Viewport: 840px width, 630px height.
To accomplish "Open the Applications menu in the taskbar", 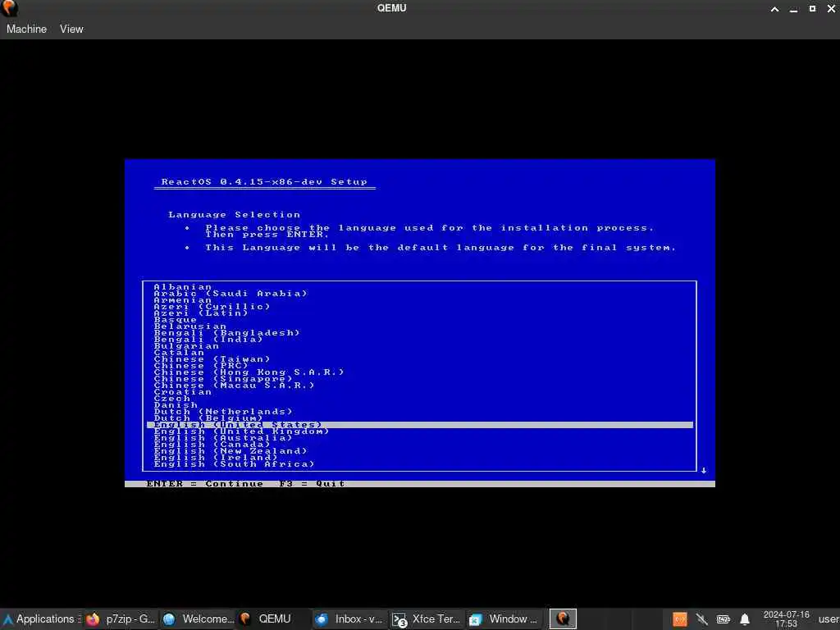I will click(41, 619).
